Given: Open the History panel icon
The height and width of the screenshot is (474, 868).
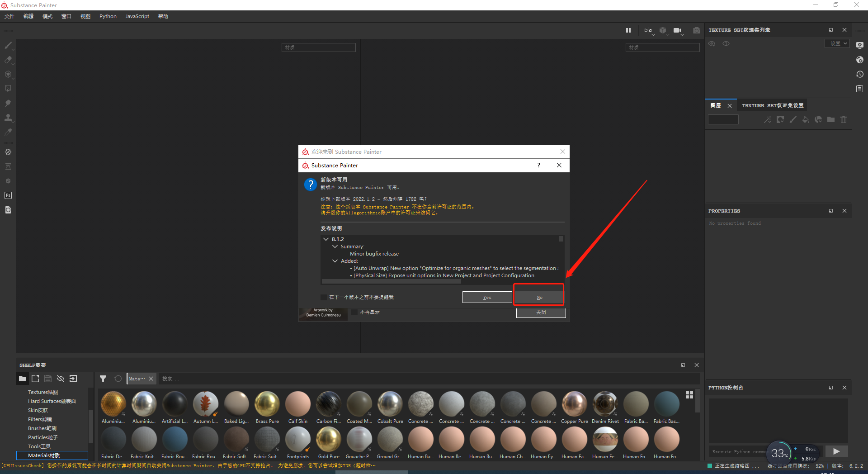Looking at the screenshot, I should 860,74.
